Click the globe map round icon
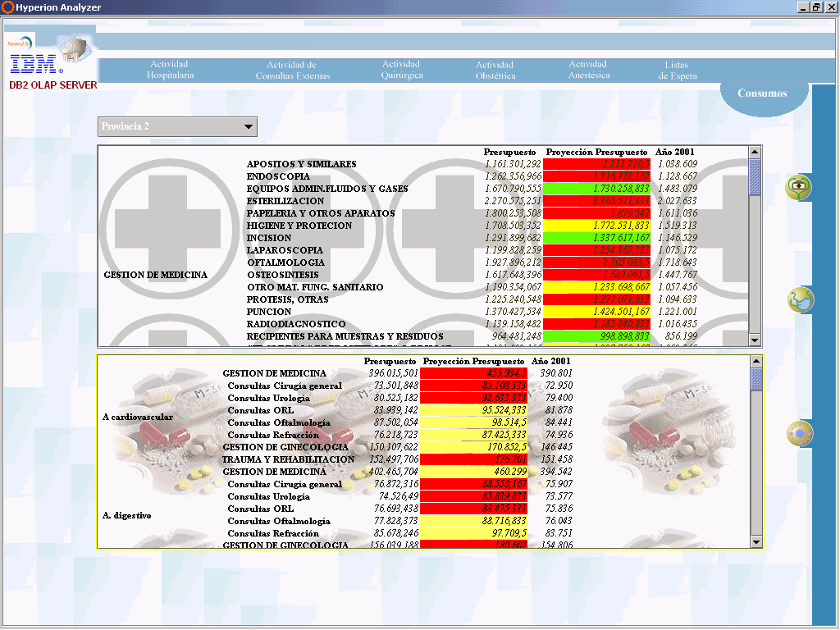 pyautogui.click(x=799, y=300)
